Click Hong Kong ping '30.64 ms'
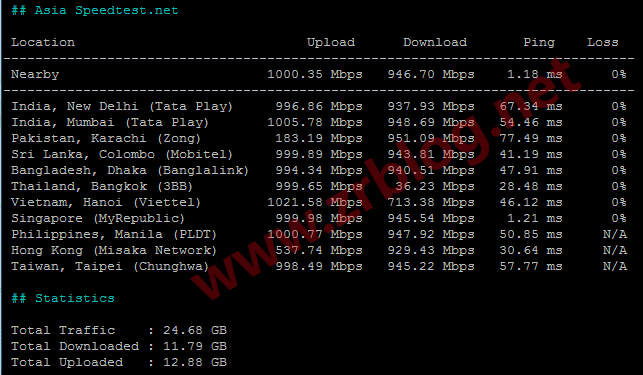The height and width of the screenshot is (375, 643). [531, 250]
